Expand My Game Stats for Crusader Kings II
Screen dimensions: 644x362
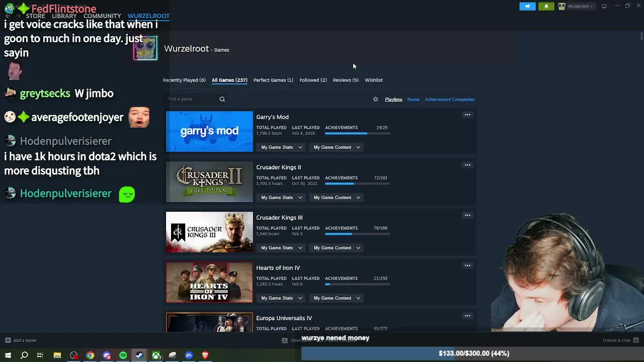pos(282,198)
